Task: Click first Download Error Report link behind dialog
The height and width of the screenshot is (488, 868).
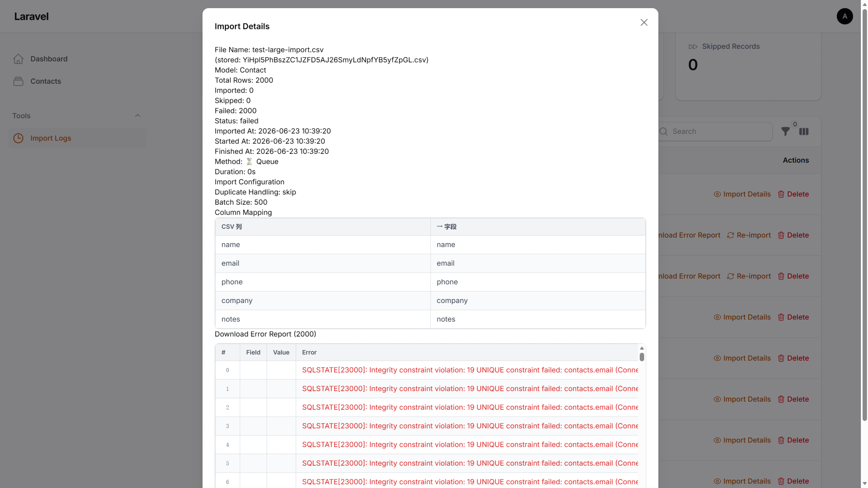Action: [689, 235]
